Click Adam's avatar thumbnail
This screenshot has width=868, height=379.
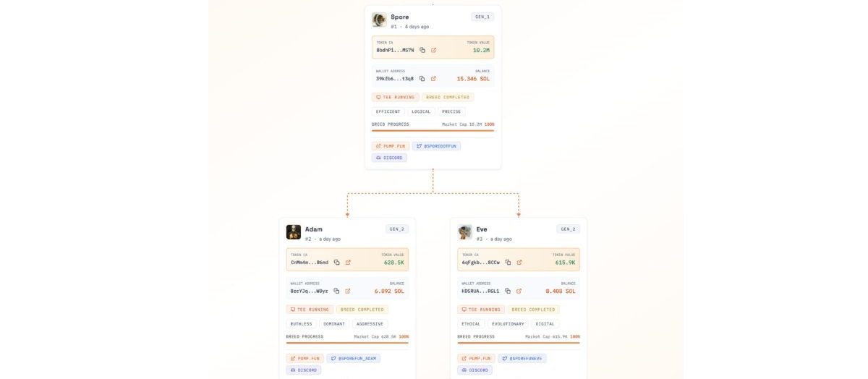[294, 232]
